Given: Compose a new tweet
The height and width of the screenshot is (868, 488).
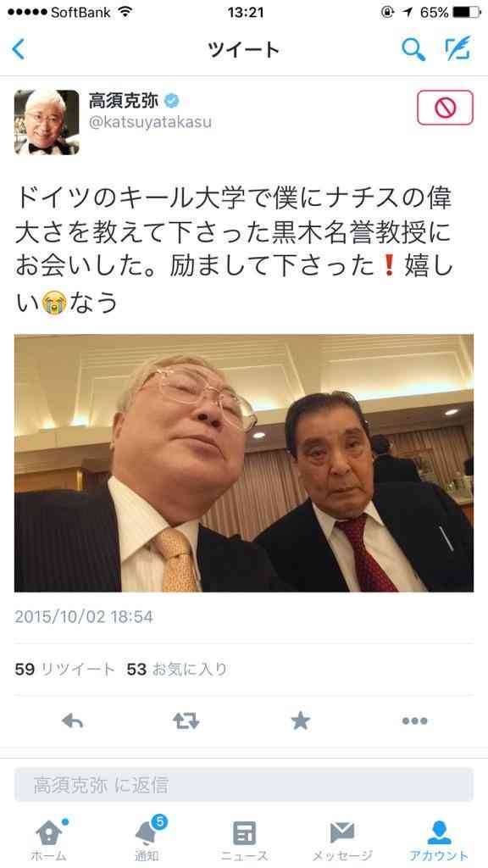Looking at the screenshot, I should click(458, 48).
